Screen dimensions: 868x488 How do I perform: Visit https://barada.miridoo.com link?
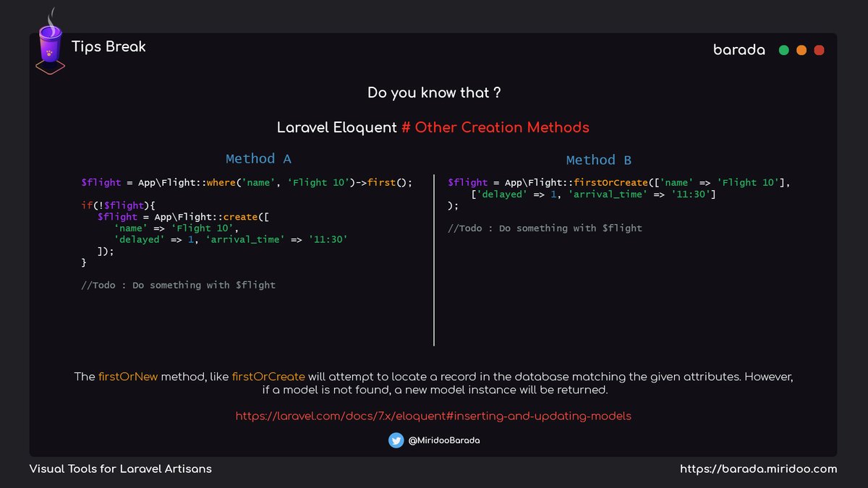758,468
